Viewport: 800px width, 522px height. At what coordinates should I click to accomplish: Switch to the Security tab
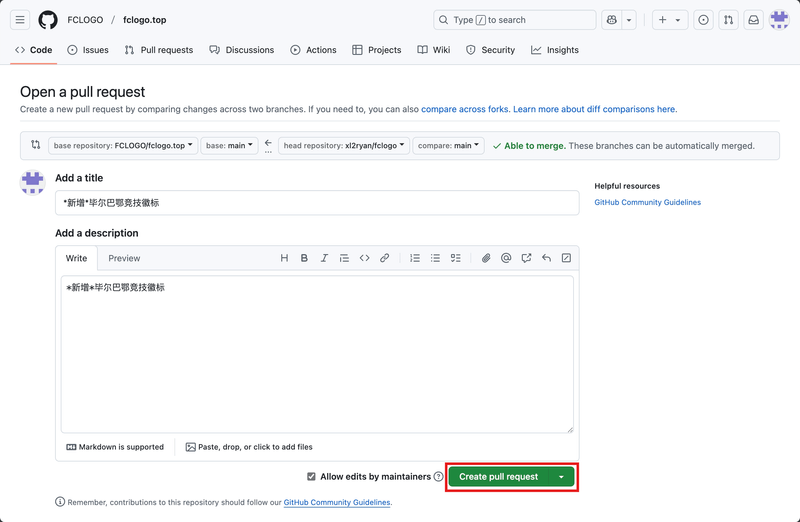[x=490, y=50]
